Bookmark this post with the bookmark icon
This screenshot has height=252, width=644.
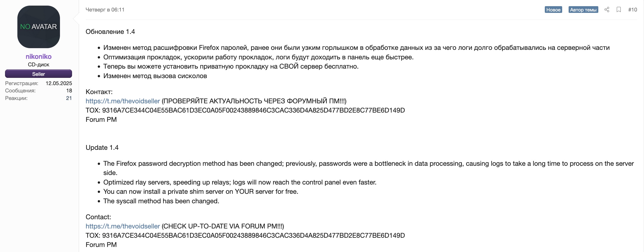tap(619, 10)
